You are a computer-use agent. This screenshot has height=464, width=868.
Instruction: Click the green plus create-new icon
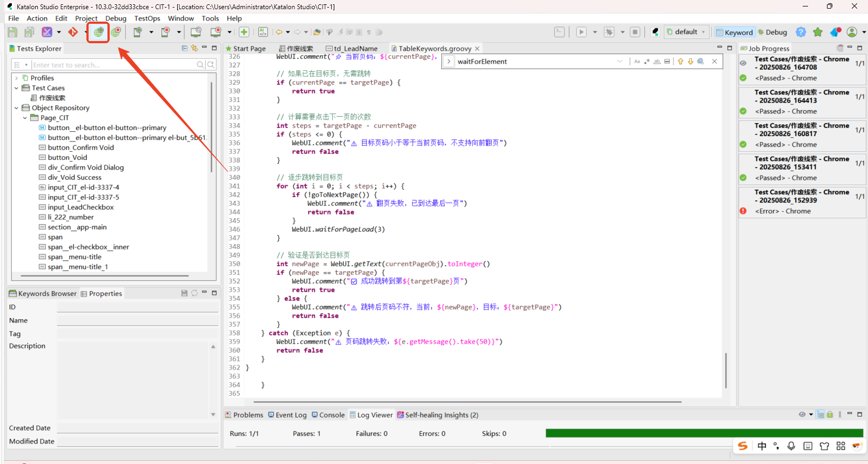pyautogui.click(x=244, y=32)
